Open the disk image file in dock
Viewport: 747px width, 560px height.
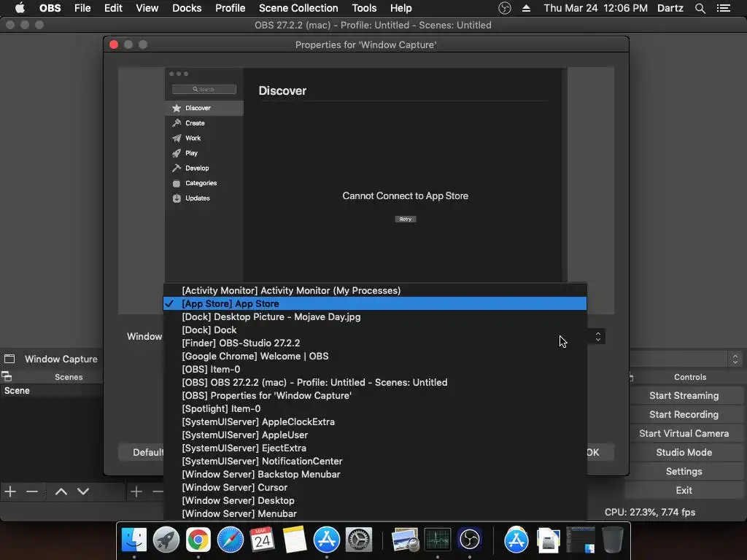click(548, 540)
